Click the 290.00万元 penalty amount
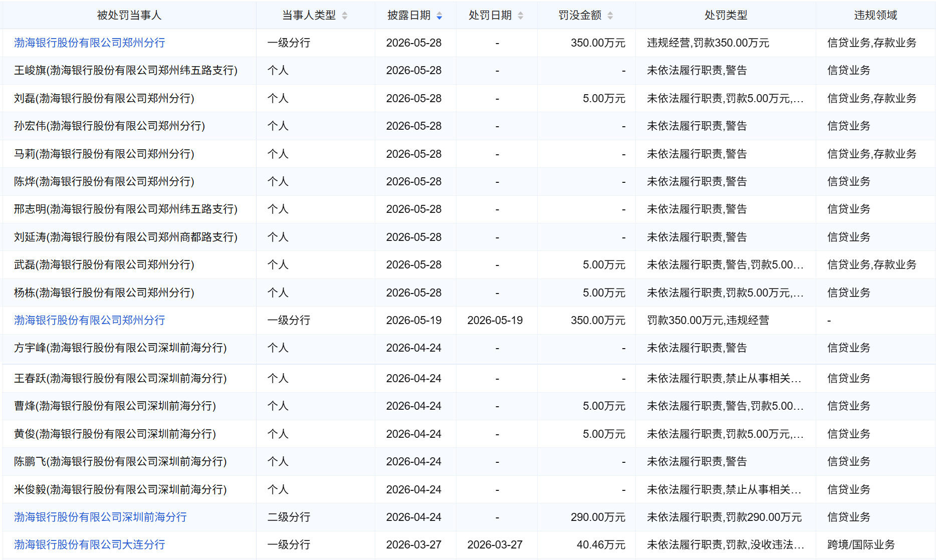The image size is (936, 560). pos(598,517)
